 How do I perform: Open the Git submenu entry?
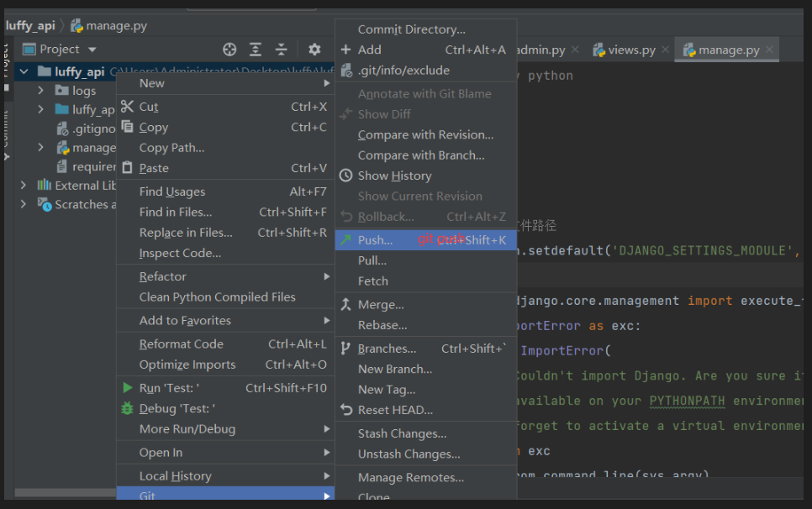click(x=226, y=494)
